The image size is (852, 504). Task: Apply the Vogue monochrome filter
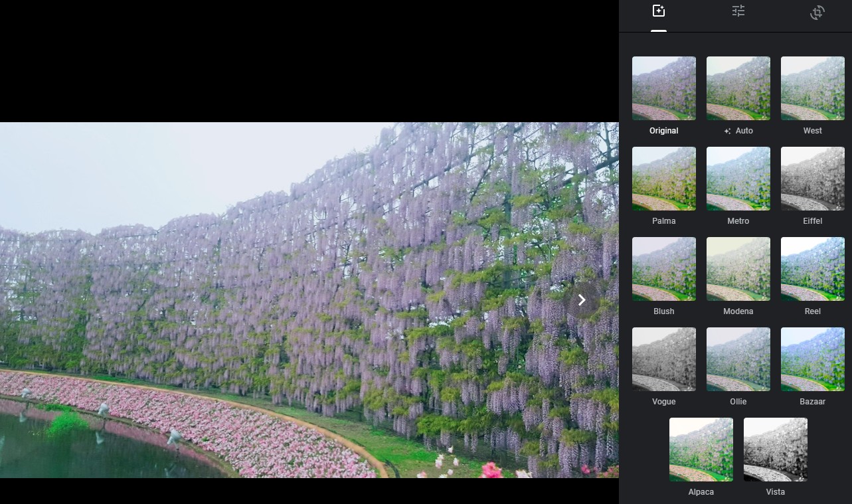[x=663, y=359]
